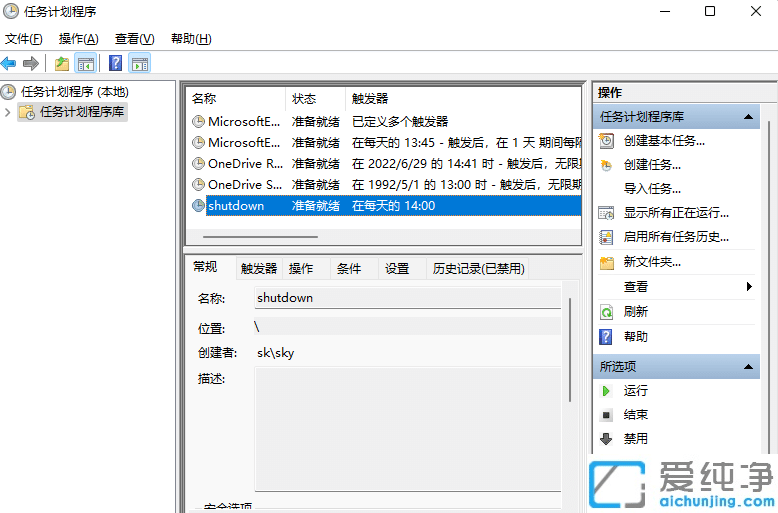Click the 创建者 value sk\sky
Image resolution: width=778 pixels, height=513 pixels.
275,353
